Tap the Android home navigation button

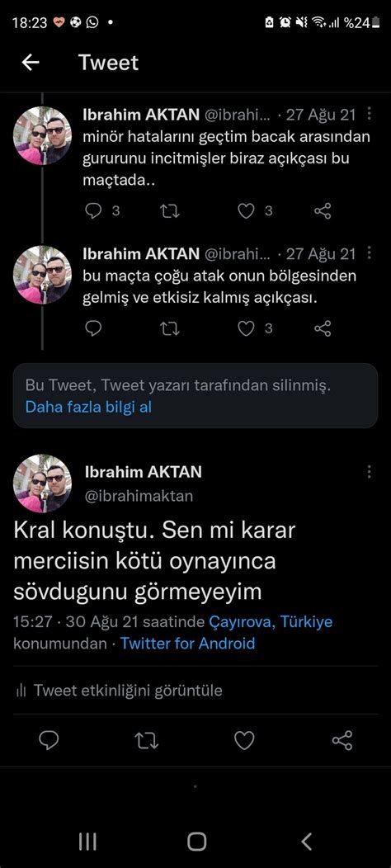click(x=196, y=842)
